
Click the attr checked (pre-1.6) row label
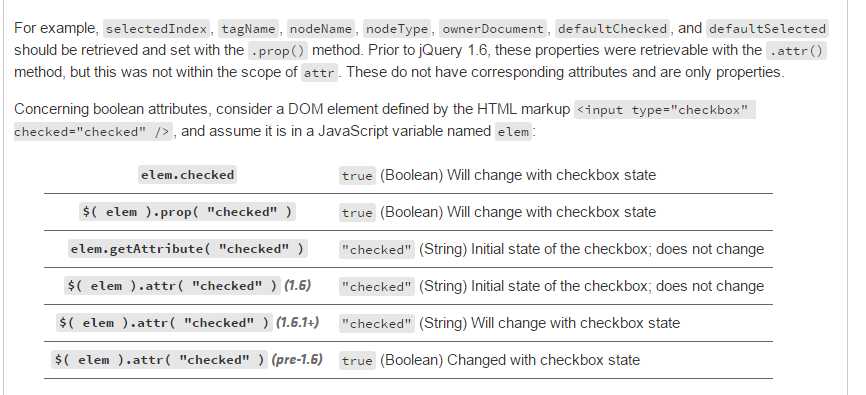187,360
